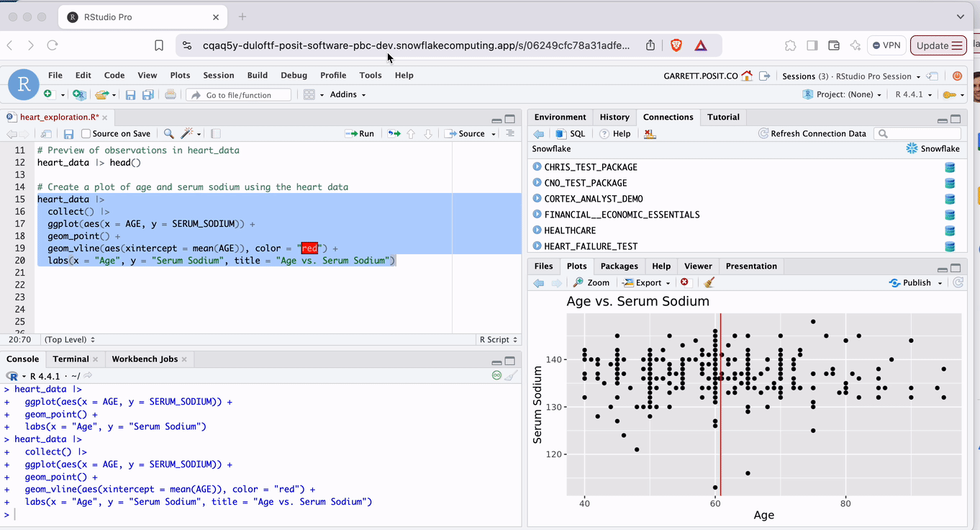Screen dimensions: 980x530
Task: Open the R Script file type selector
Action: (x=498, y=340)
